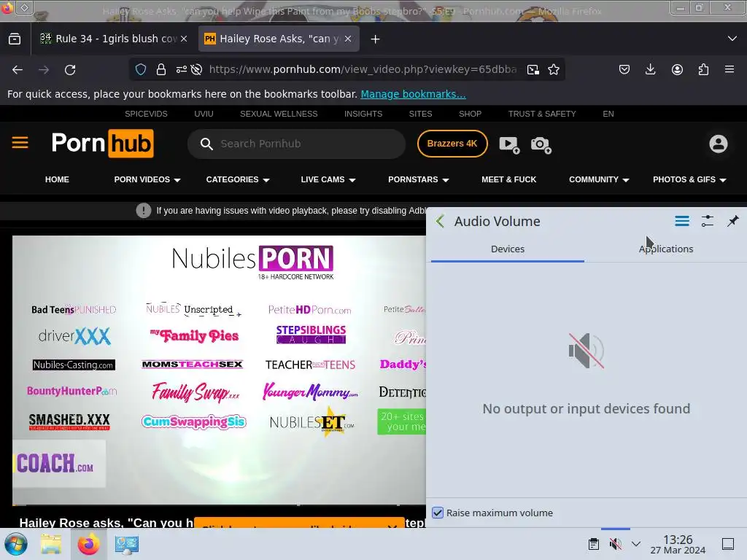The width and height of the screenshot is (747, 560).
Task: Pin the Audio Volume panel open
Action: pos(732,221)
